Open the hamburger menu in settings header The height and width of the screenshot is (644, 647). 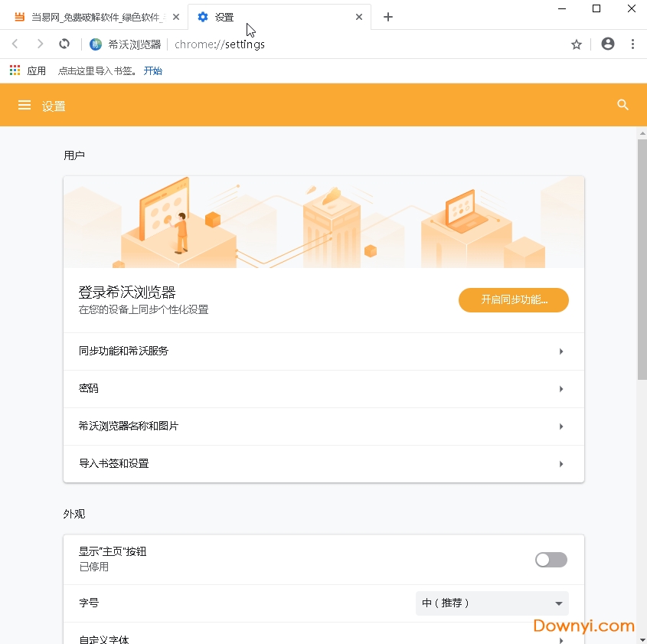pos(25,105)
